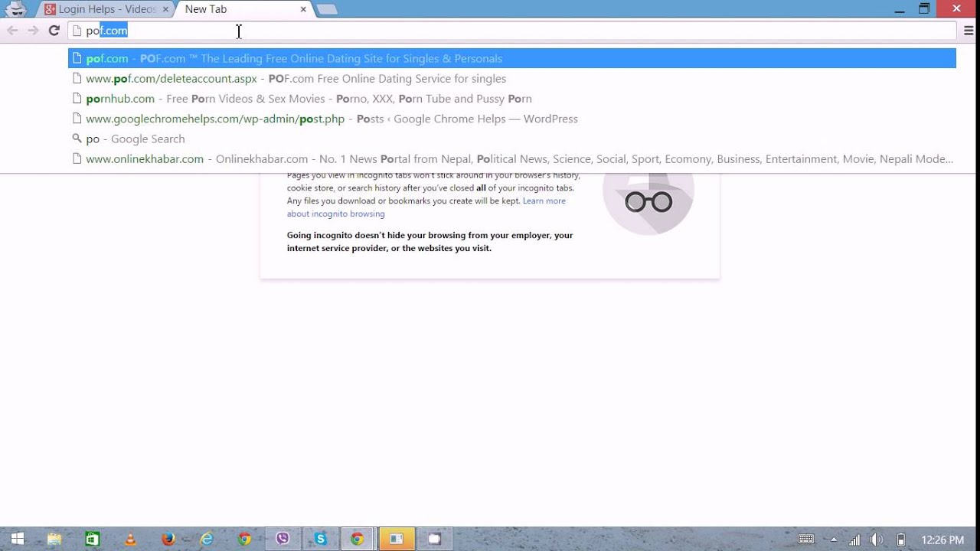
Task: Click page icon beside onlinekhabar suggestion
Action: click(77, 158)
